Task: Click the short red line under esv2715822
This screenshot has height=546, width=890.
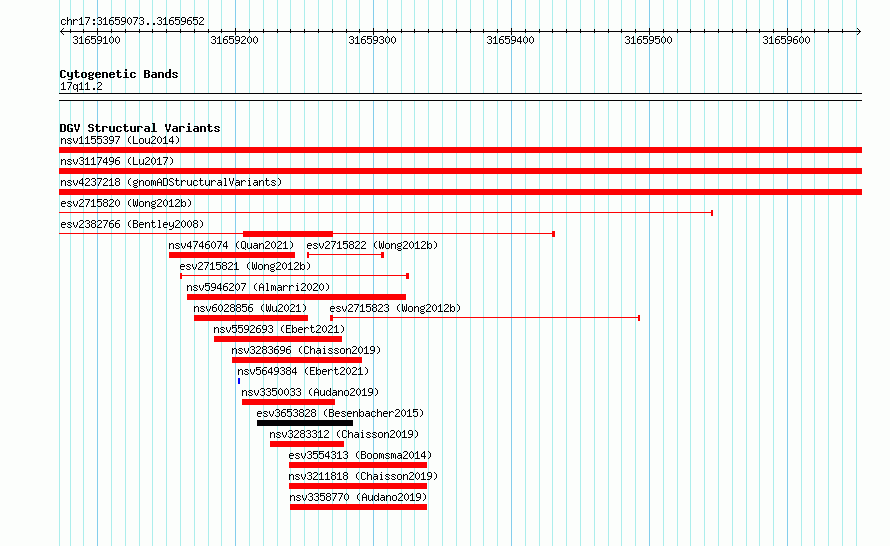Action: tap(346, 255)
